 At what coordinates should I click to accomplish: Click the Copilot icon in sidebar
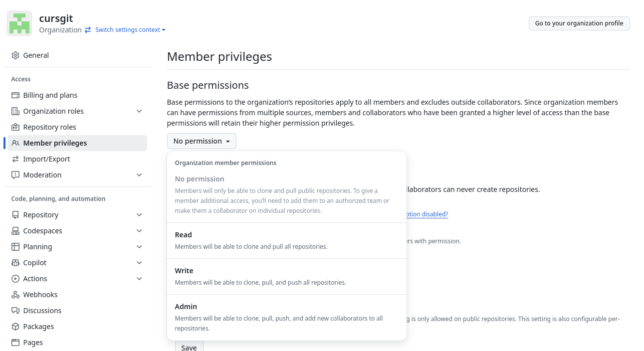tap(15, 263)
